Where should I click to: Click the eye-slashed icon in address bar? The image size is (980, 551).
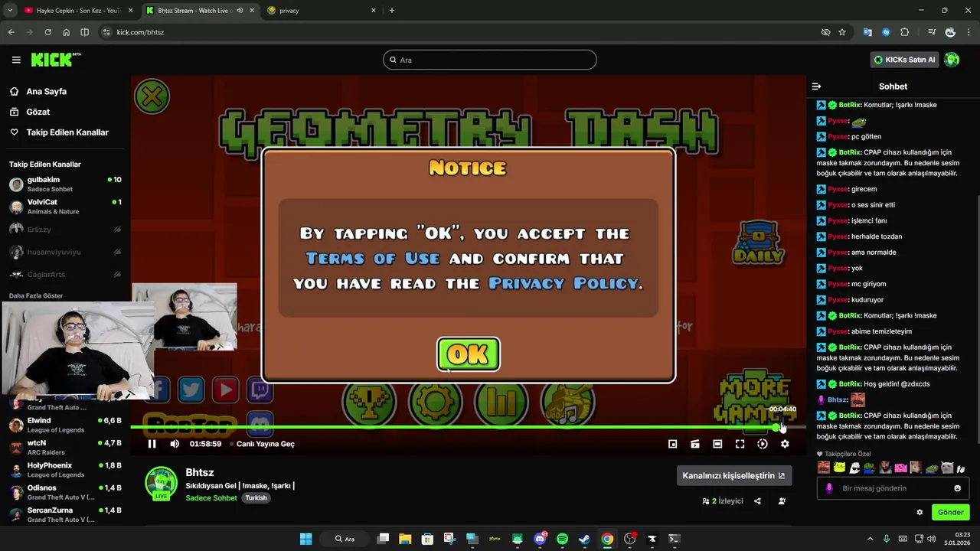825,32
